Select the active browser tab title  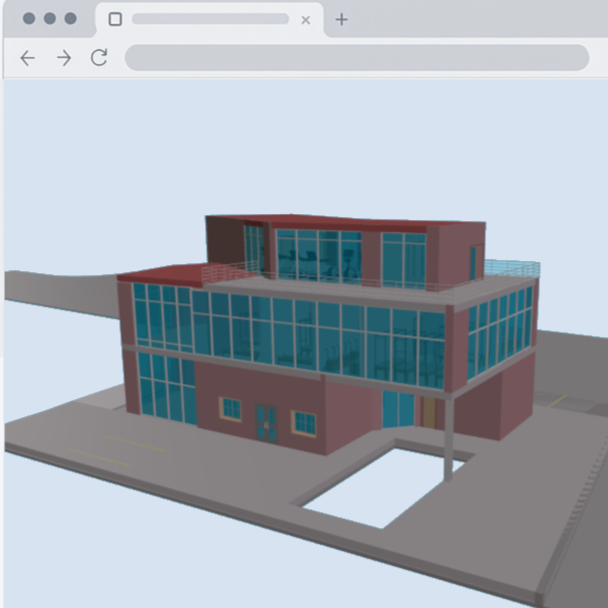210,19
